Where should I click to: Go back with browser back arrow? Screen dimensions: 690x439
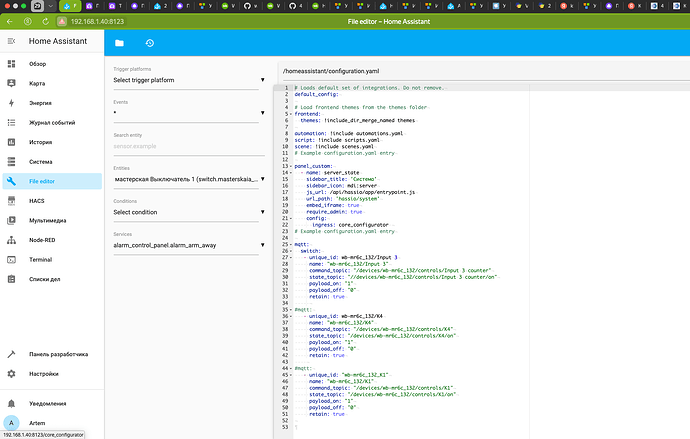pyautogui.click(x=10, y=21)
